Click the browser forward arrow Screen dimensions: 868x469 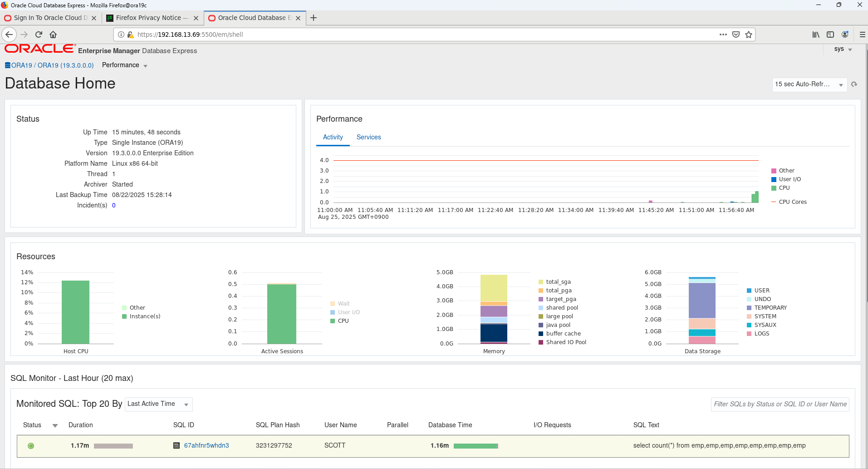click(x=24, y=35)
